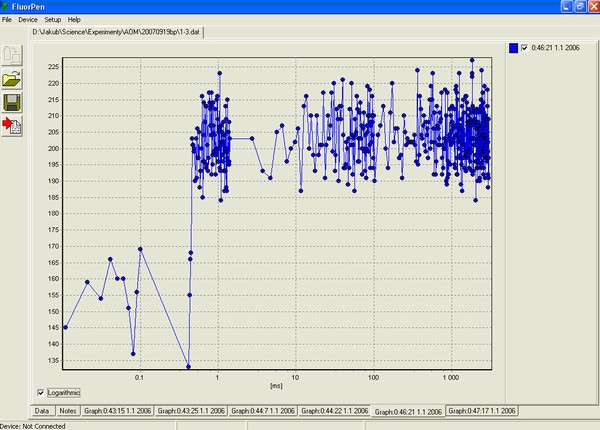Open the Graph:0:43:15 1.1 2006 tab

pos(117,411)
